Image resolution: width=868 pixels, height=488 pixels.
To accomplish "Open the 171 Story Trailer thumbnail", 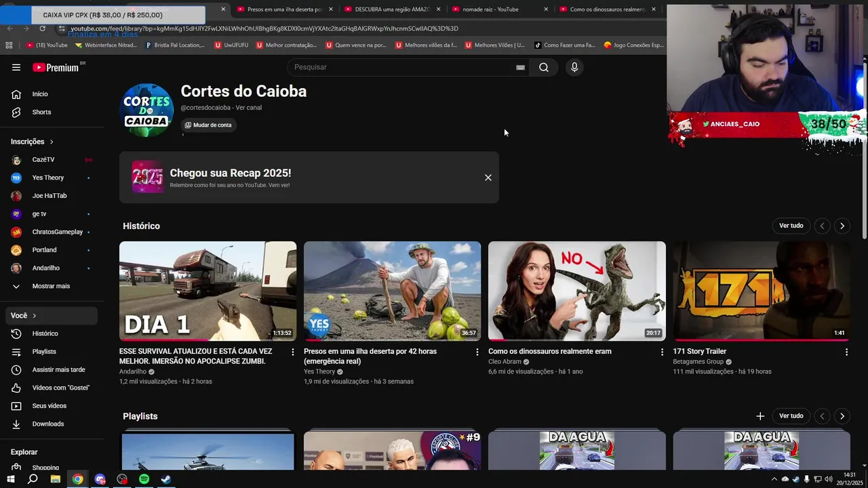I will (x=762, y=291).
